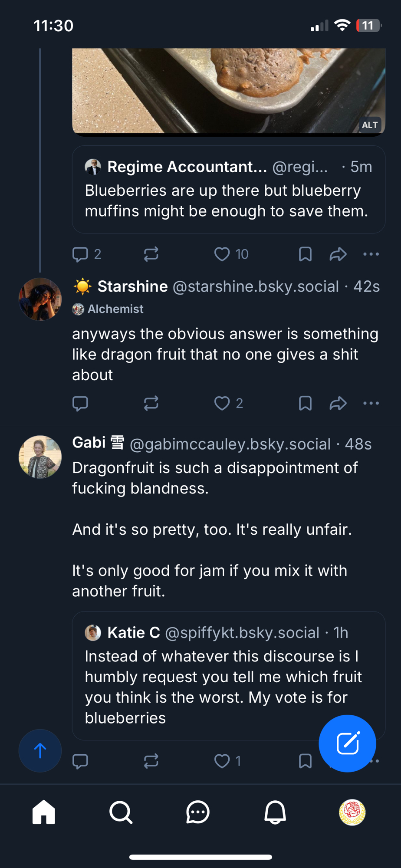The image size is (401, 868).
Task: Tap the compose new post button
Action: pyautogui.click(x=347, y=743)
